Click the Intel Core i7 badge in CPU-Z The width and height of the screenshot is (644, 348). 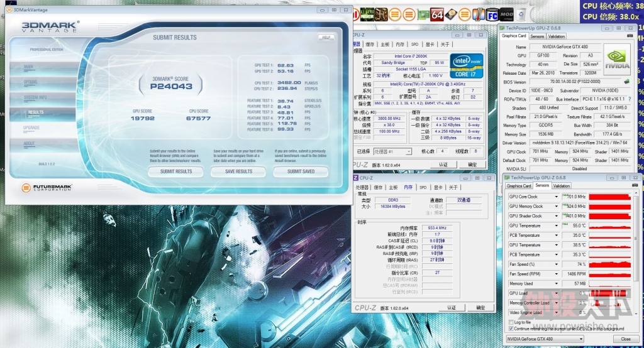click(x=466, y=65)
